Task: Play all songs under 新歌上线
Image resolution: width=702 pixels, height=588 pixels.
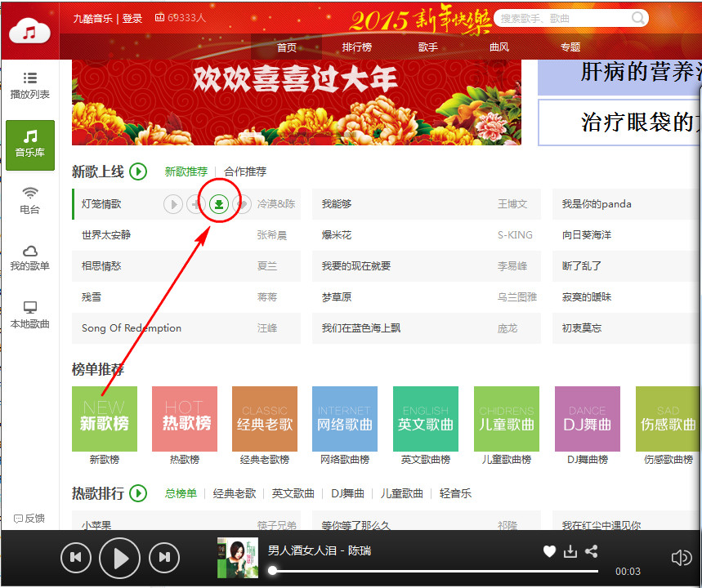Action: coord(138,171)
